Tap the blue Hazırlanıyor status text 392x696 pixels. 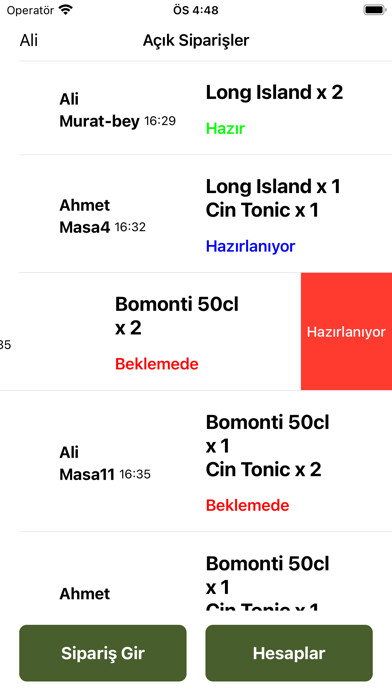tap(250, 246)
